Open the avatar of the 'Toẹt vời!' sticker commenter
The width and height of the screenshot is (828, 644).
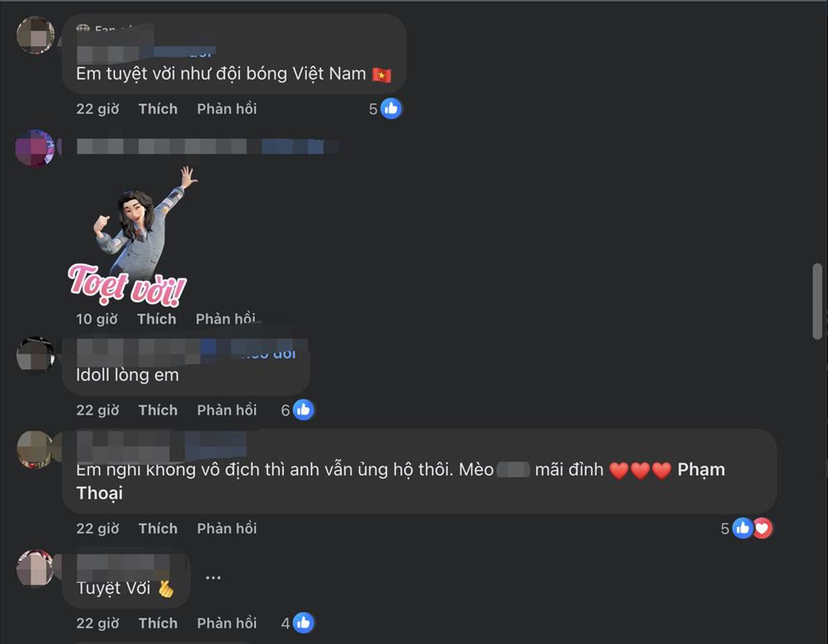click(x=35, y=148)
